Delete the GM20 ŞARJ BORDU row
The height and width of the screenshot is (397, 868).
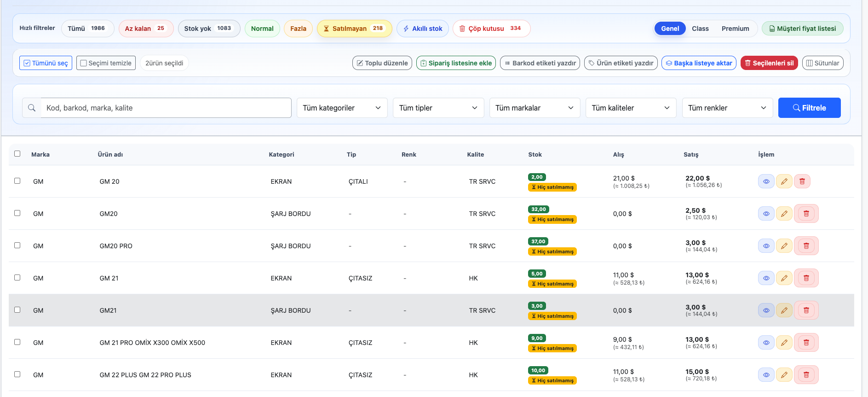coord(806,214)
